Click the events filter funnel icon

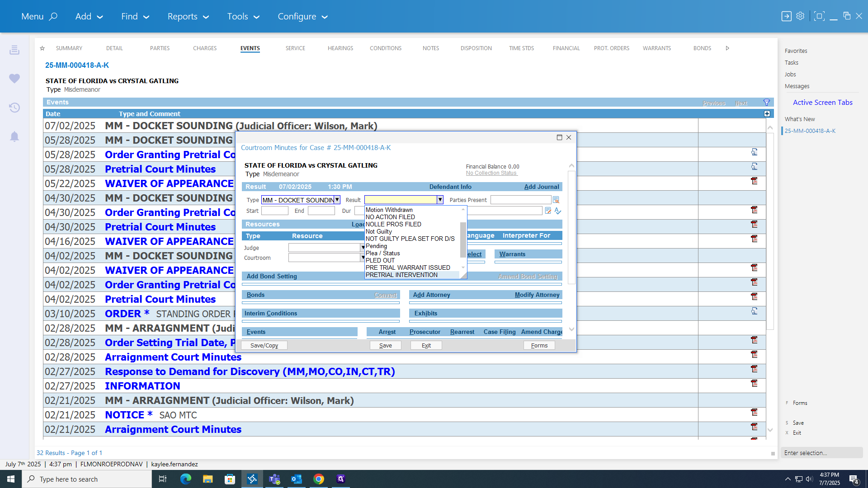(x=767, y=103)
